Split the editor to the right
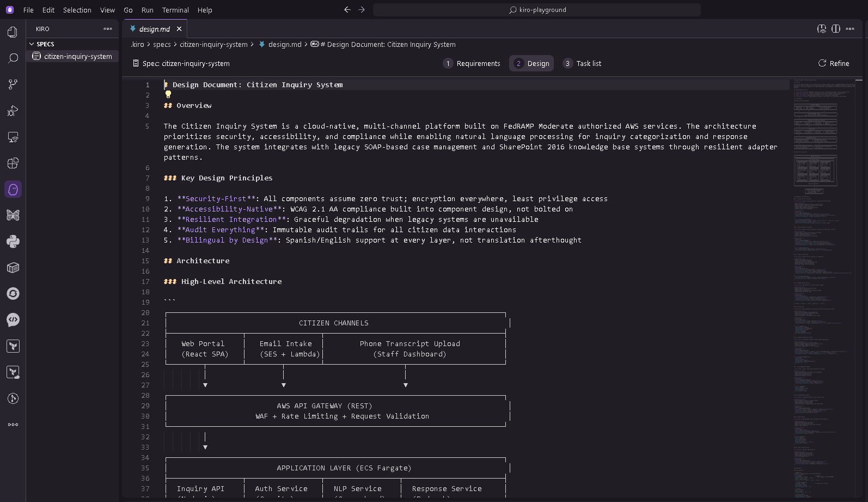Image resolution: width=868 pixels, height=502 pixels. [836, 29]
